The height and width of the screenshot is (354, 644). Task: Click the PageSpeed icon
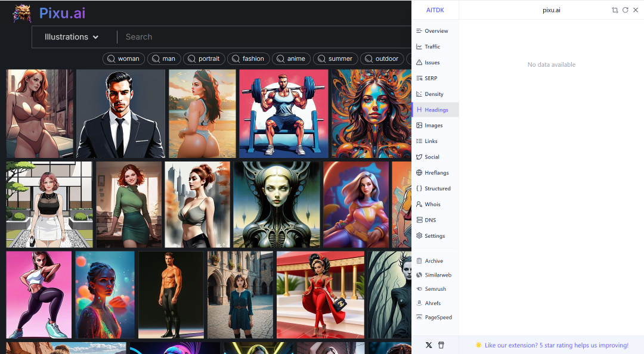click(419, 317)
